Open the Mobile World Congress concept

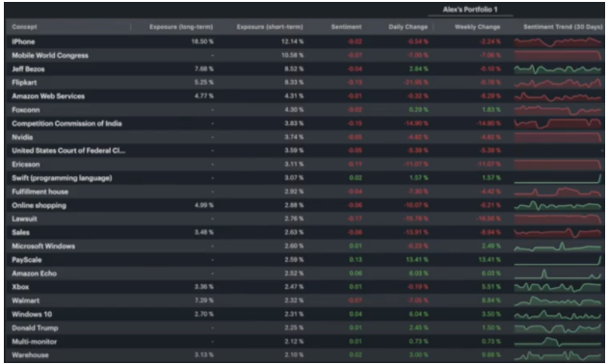[x=50, y=56]
